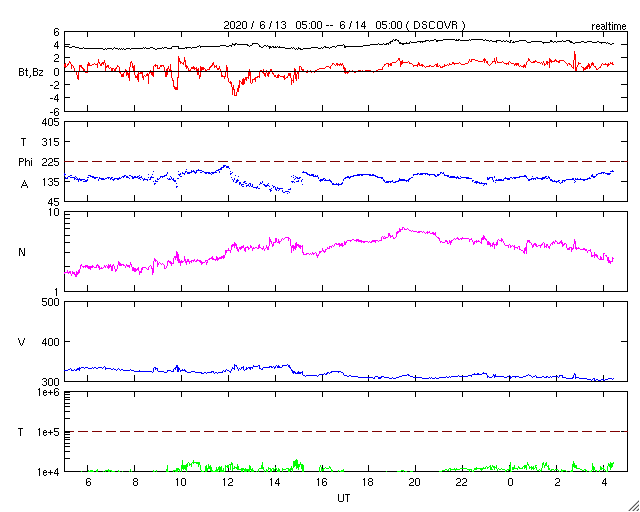Click the 'Bt,Bz' axis label
640x512 pixels.
[x=31, y=74]
